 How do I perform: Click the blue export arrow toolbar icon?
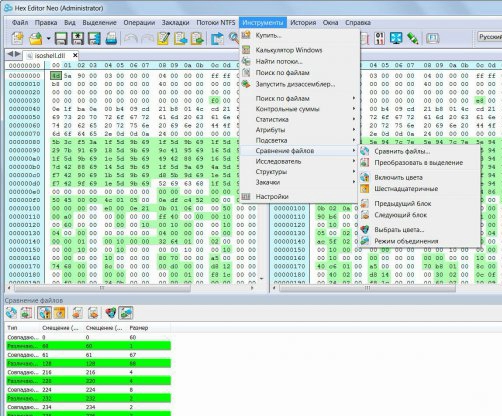click(217, 39)
